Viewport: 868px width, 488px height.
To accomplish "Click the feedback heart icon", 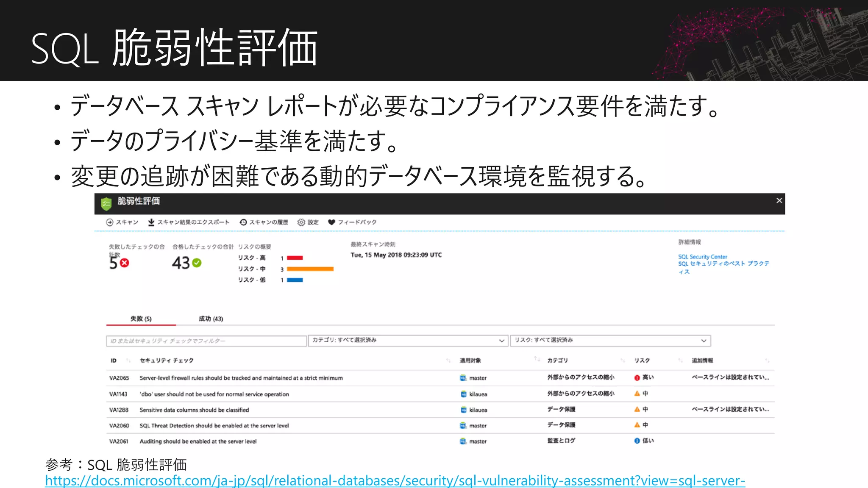I will (x=331, y=222).
